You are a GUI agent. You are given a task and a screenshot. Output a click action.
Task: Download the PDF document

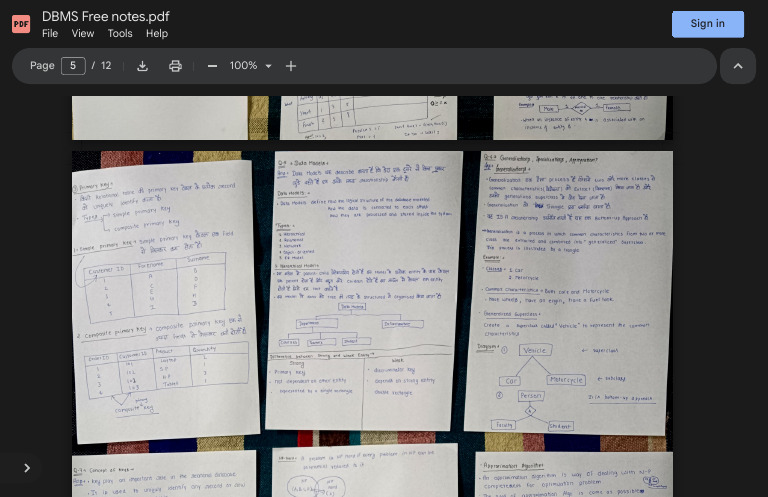tap(143, 66)
